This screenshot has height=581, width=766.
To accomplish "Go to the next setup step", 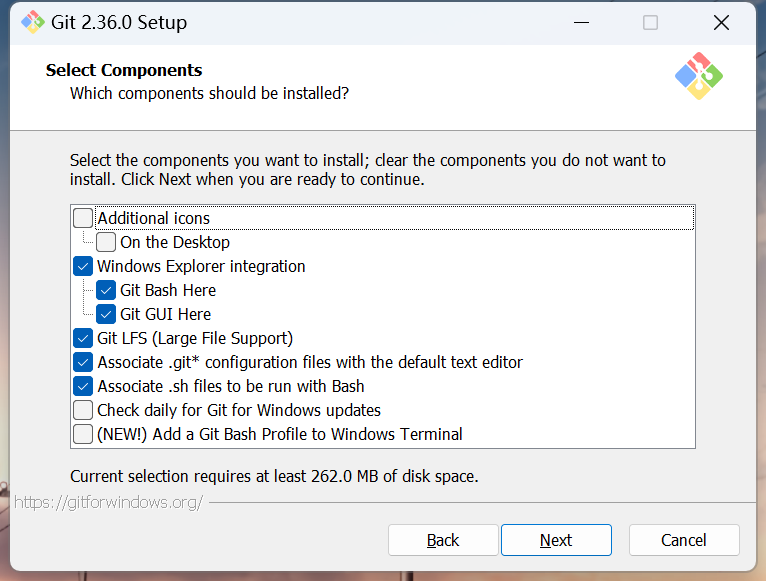I will pos(556,540).
